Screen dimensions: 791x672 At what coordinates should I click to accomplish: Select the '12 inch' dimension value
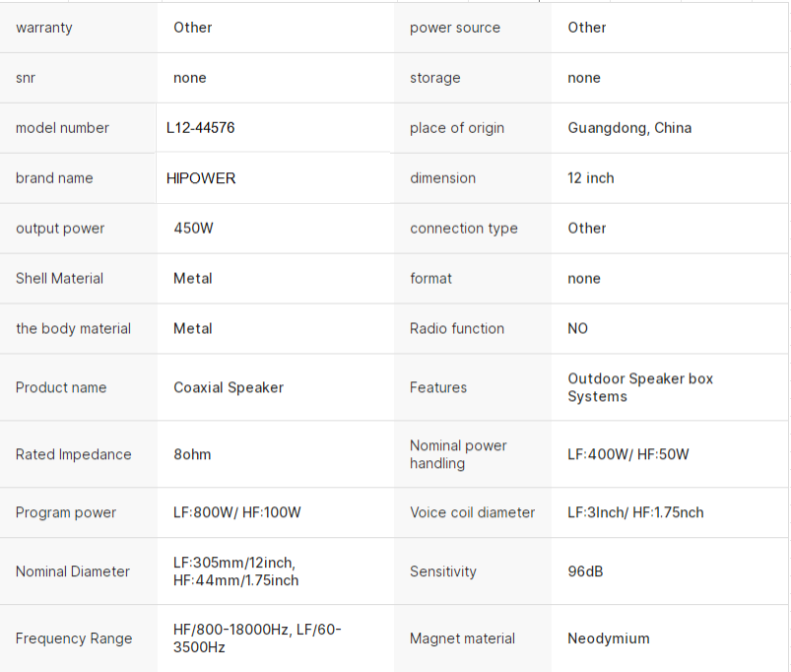click(591, 178)
